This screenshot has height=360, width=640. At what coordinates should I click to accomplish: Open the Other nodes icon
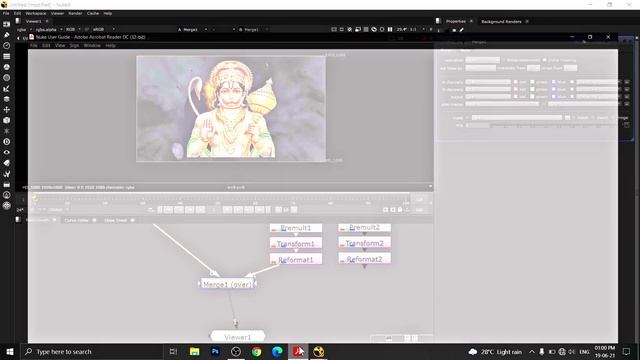(x=7, y=184)
